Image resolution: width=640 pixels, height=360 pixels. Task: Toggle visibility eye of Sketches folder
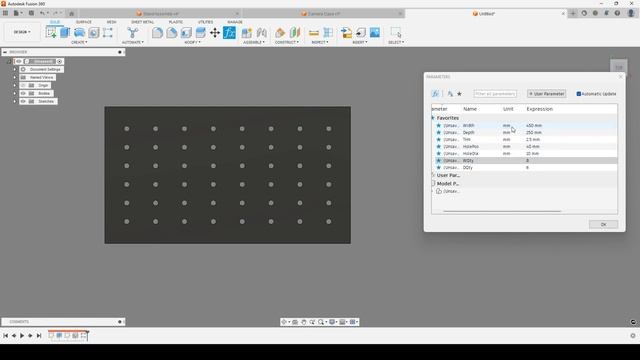pos(23,101)
